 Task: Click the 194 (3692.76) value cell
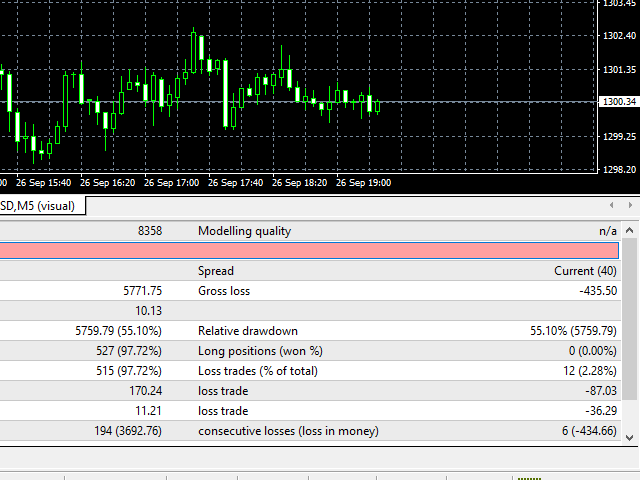(x=128, y=431)
